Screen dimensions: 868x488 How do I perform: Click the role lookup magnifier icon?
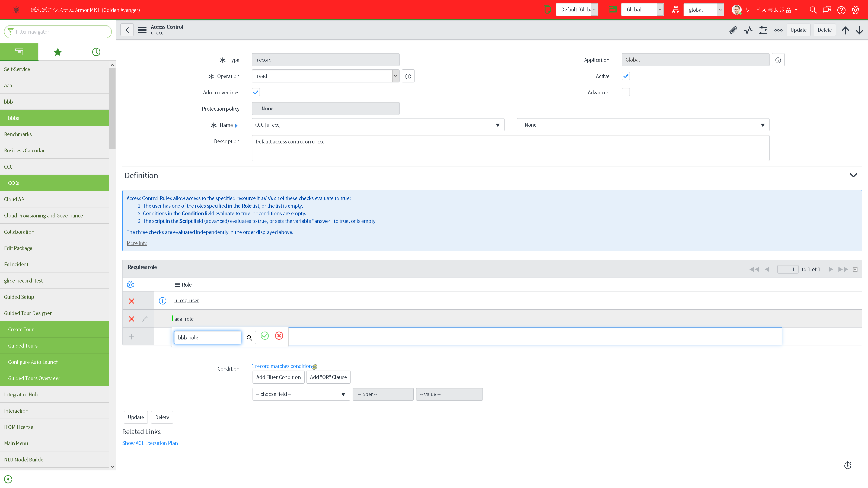pos(249,338)
